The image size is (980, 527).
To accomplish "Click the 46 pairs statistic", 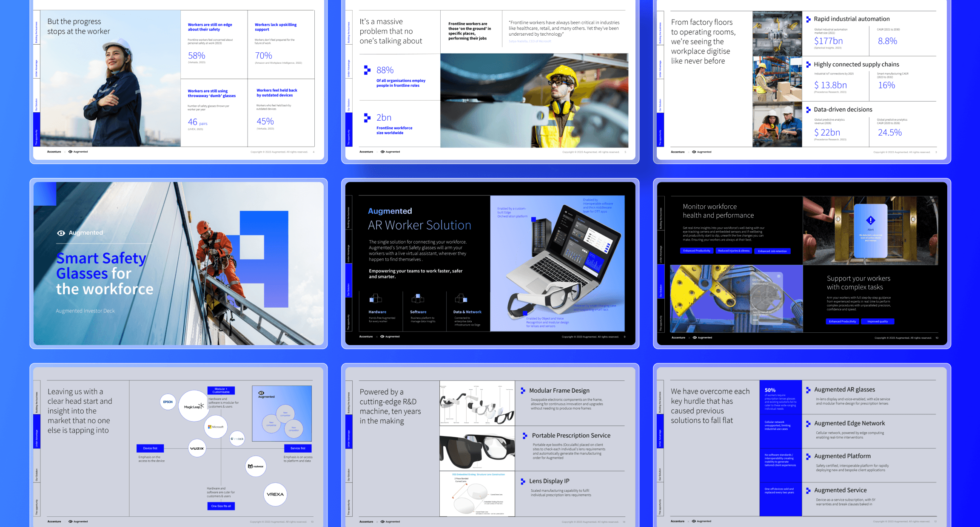I will tap(197, 122).
